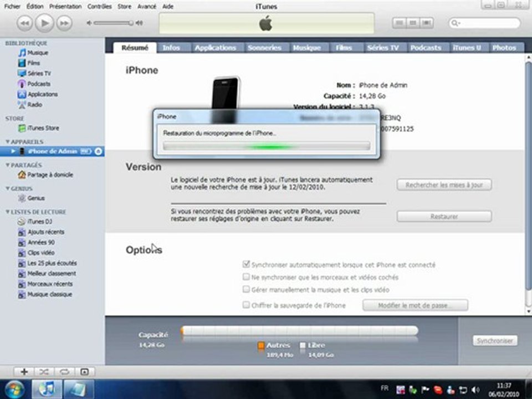Open Années 90 smart playlist icon
The image size is (532, 399).
click(22, 243)
